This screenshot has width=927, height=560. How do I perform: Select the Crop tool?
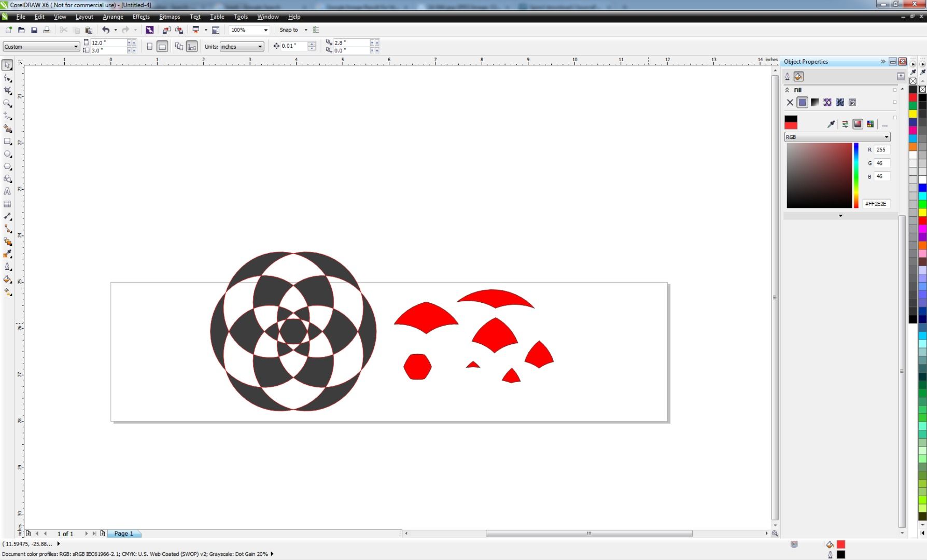8,90
